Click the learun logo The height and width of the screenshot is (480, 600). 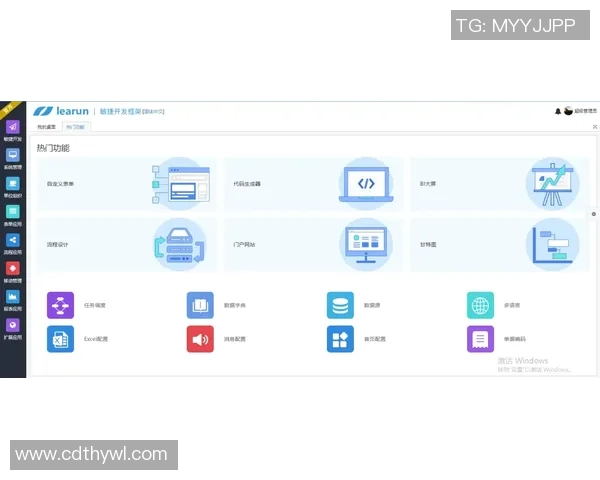pos(60,111)
